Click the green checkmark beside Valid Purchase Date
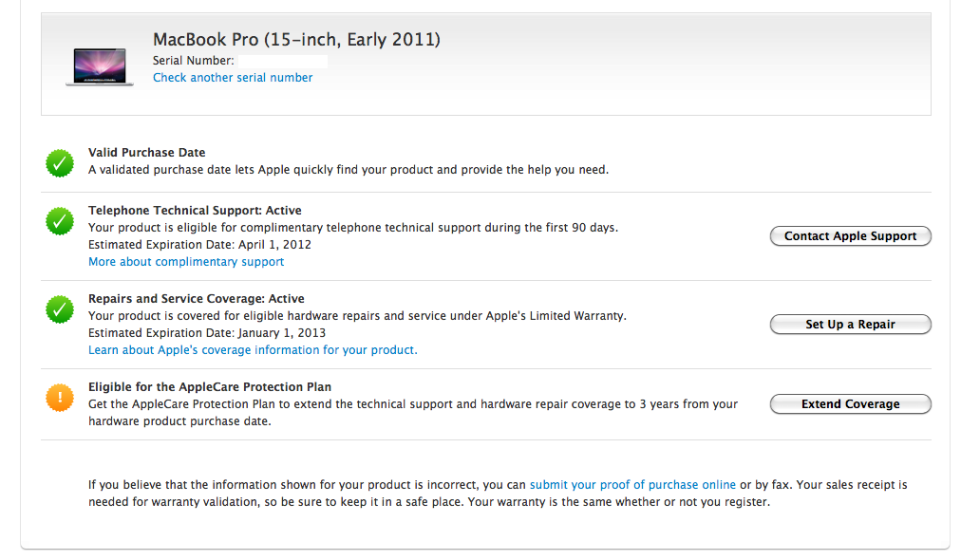 point(60,163)
